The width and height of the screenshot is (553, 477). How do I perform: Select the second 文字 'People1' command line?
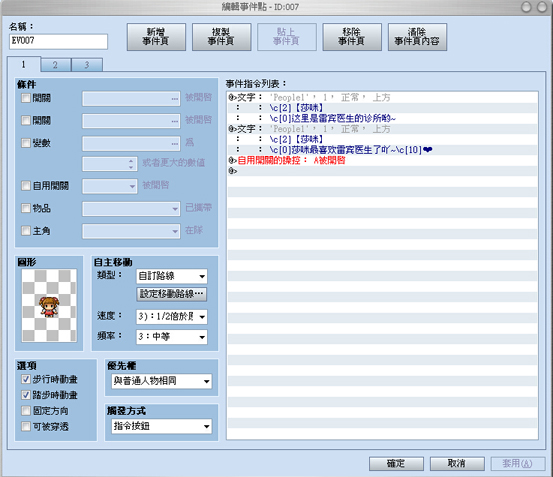(383, 129)
